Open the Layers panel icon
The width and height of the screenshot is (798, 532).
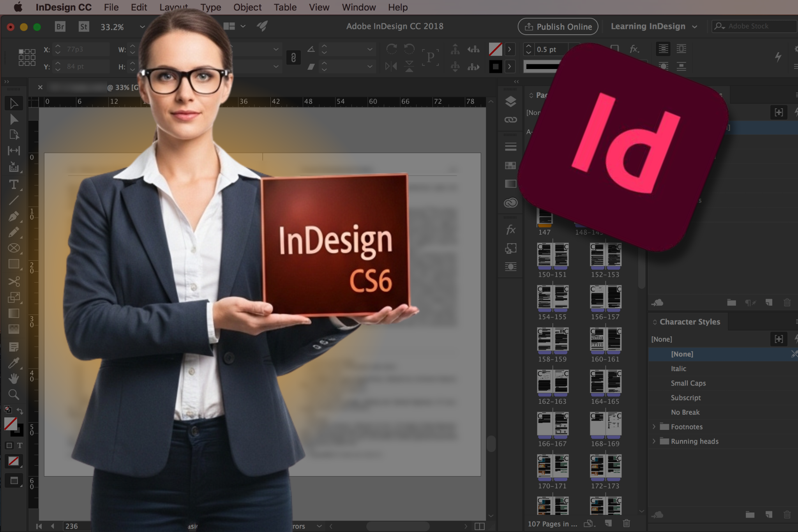click(510, 102)
